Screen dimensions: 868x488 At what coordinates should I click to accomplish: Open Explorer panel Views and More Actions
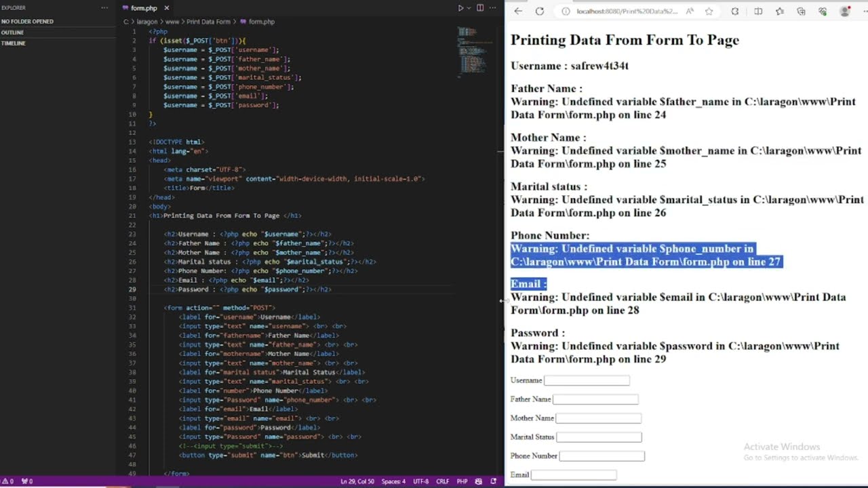[x=104, y=8]
